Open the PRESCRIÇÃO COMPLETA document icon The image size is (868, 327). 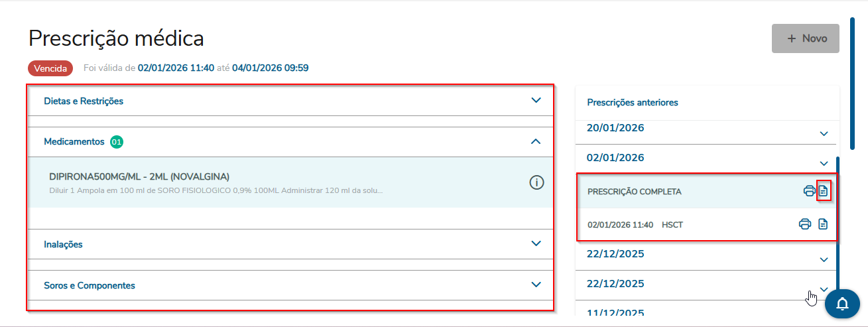[x=824, y=191]
